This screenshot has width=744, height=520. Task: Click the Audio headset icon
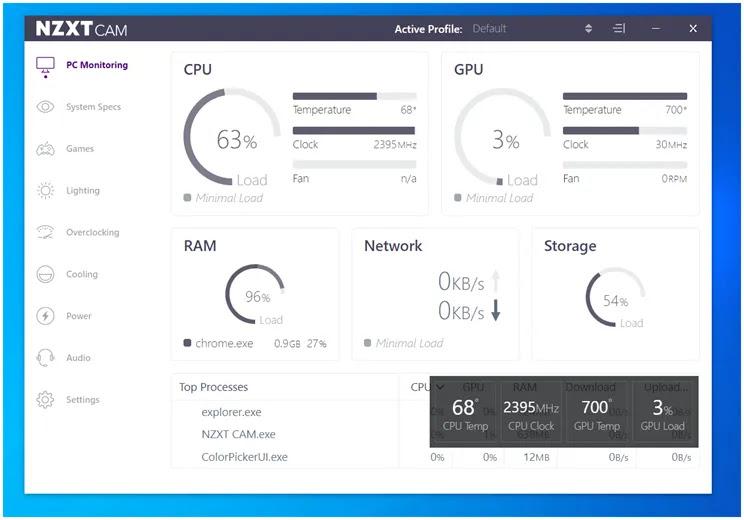click(46, 358)
